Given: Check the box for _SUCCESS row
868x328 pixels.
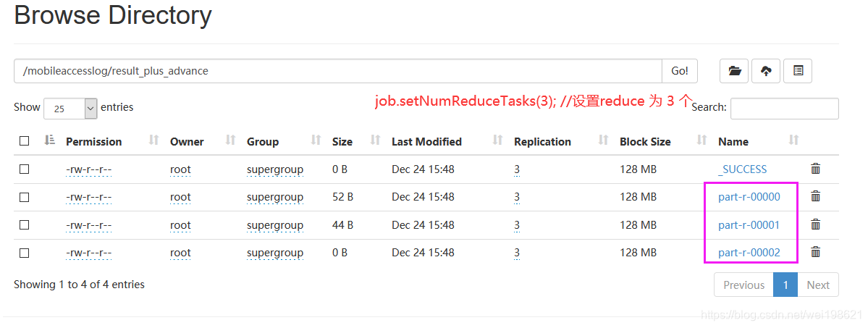Looking at the screenshot, I should pos(25,169).
